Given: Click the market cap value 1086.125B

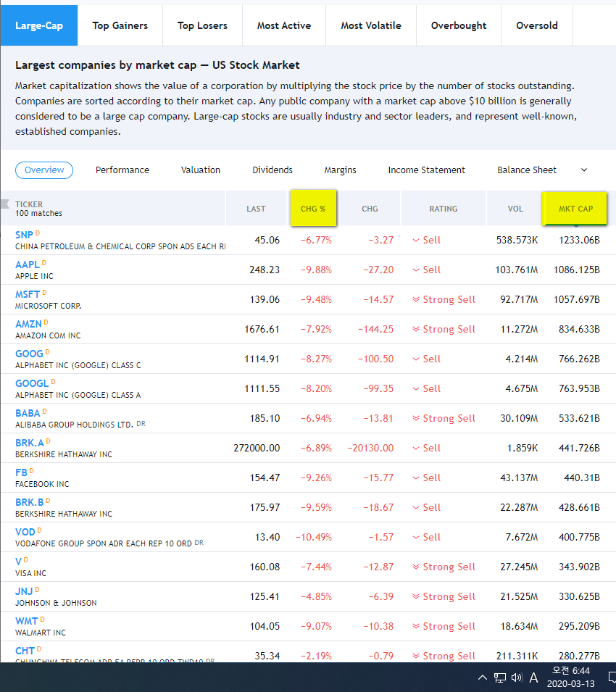Looking at the screenshot, I should tap(577, 270).
